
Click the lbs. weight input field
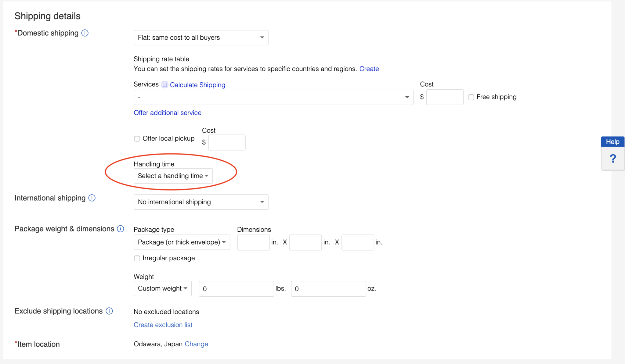point(236,289)
